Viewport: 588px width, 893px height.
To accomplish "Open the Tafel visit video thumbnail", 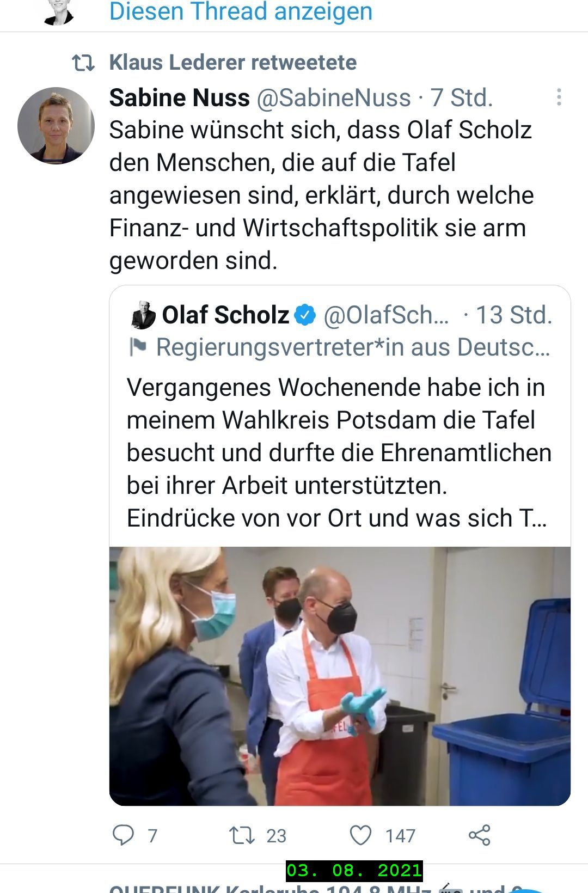I will click(x=340, y=676).
